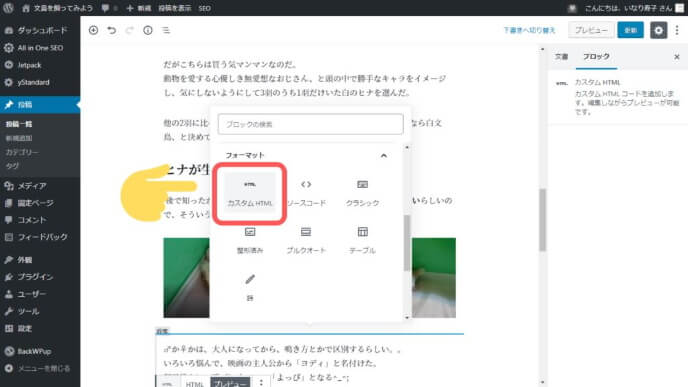Select the left green image thumbnail

(x=186, y=277)
